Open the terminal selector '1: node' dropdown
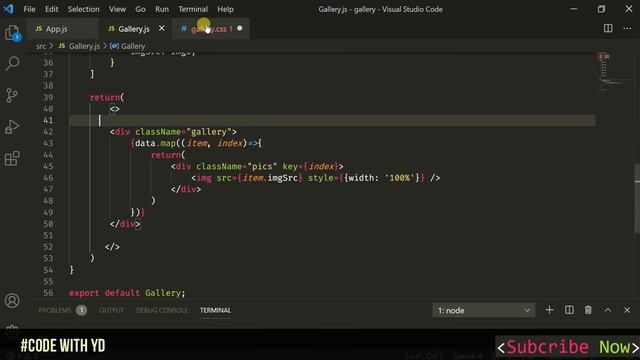The width and height of the screenshot is (640, 360). pos(484,311)
